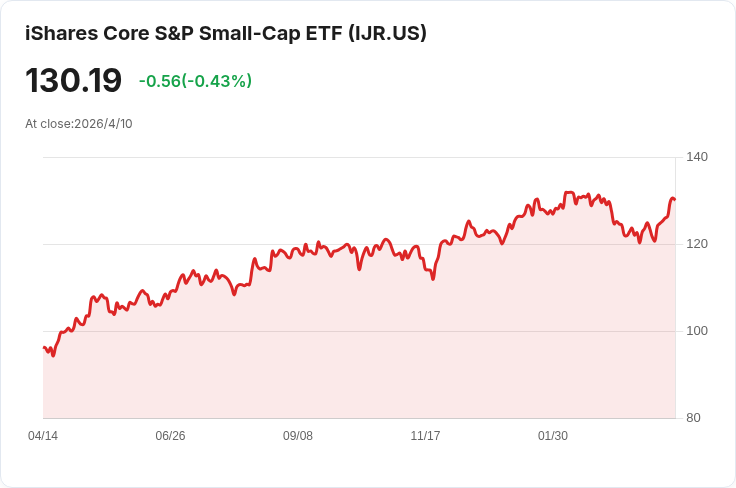The width and height of the screenshot is (736, 488).
Task: Click the iShares Core S&P Small-Cap ETF title
Action: tap(226, 33)
